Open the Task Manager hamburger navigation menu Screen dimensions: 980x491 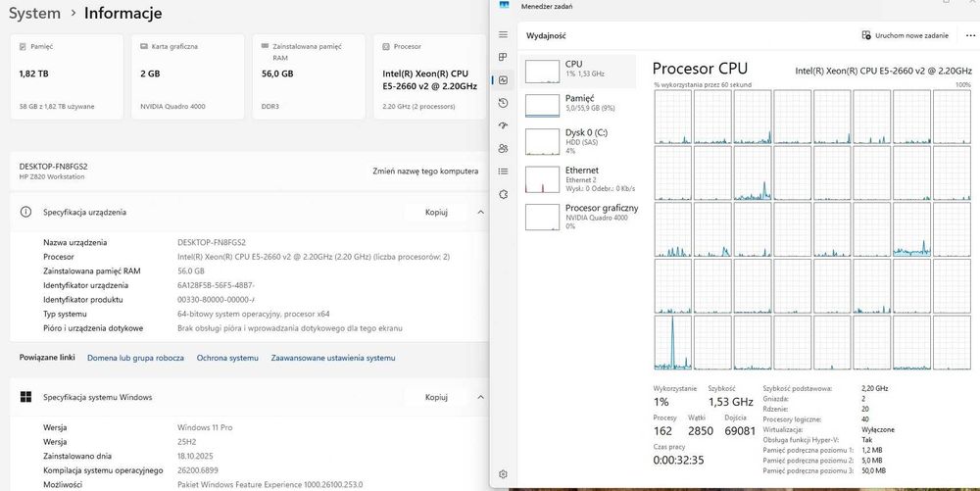(503, 35)
